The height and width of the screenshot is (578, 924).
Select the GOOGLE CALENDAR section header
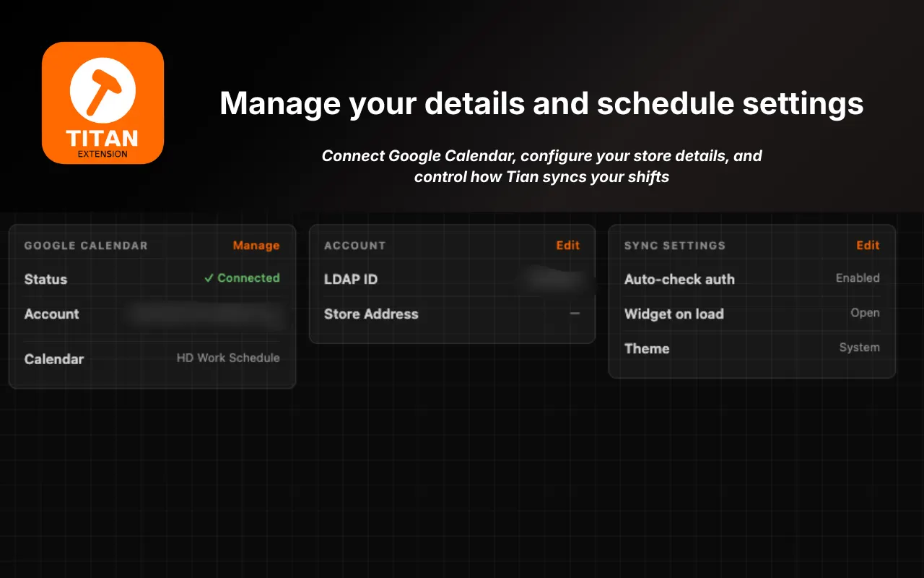pyautogui.click(x=85, y=246)
